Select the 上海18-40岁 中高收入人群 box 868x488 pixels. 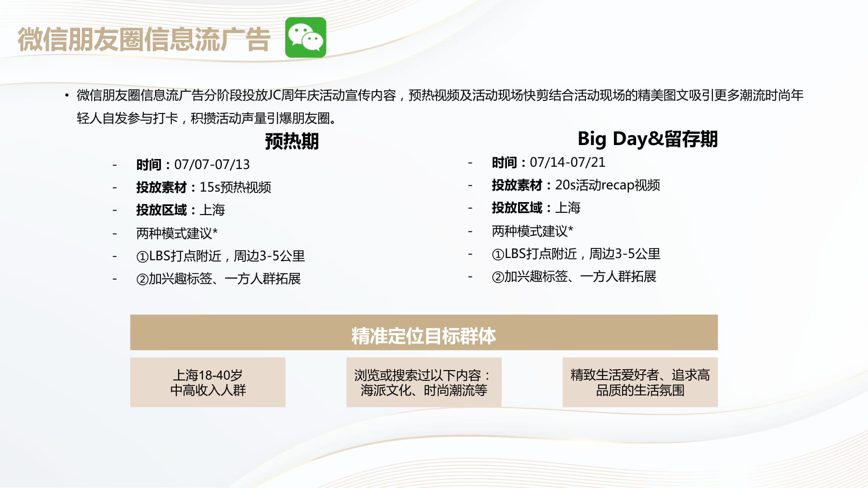click(x=208, y=382)
